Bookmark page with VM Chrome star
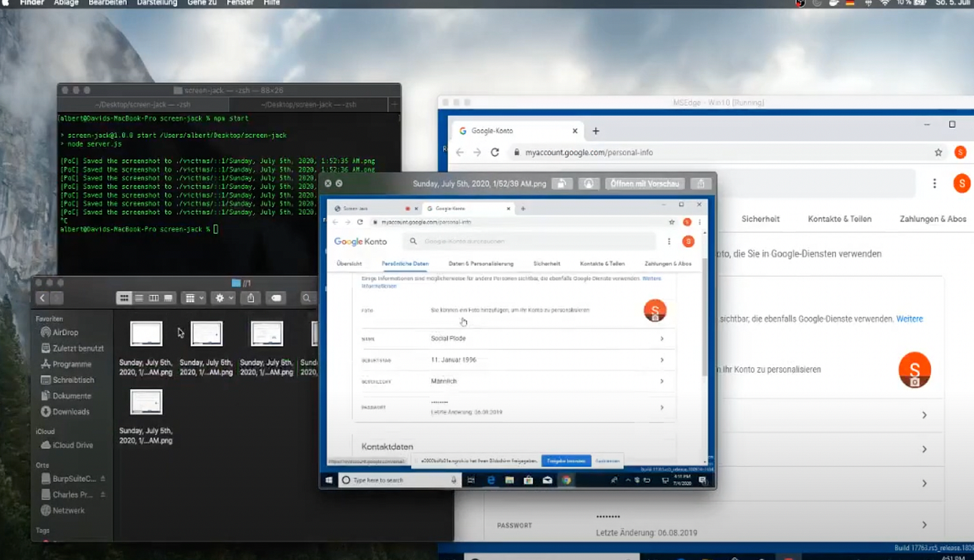Screen dimensions: 974x560 [938, 152]
